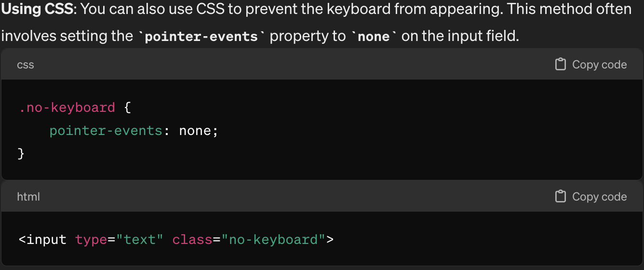Click the green pointer-events property in code
This screenshot has width=644, height=270.
pos(106,131)
